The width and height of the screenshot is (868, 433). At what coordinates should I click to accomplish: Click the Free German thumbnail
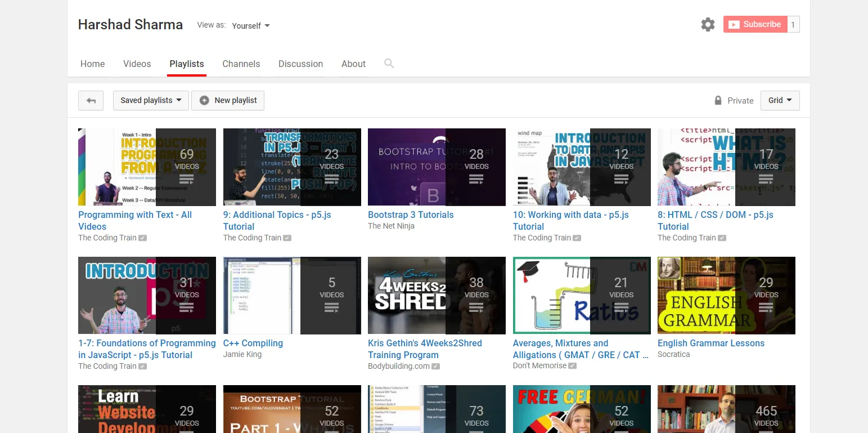[x=582, y=409]
